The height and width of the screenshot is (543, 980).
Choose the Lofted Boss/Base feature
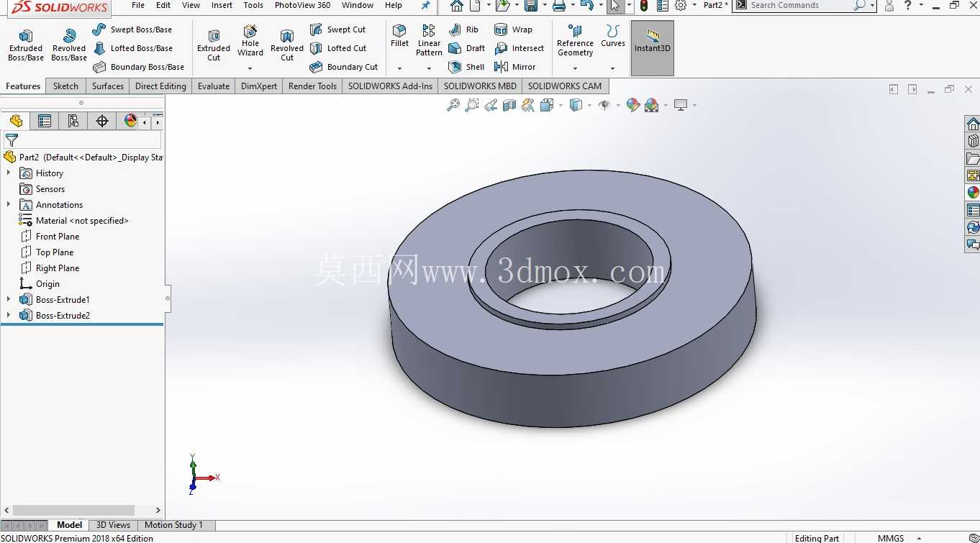132,48
